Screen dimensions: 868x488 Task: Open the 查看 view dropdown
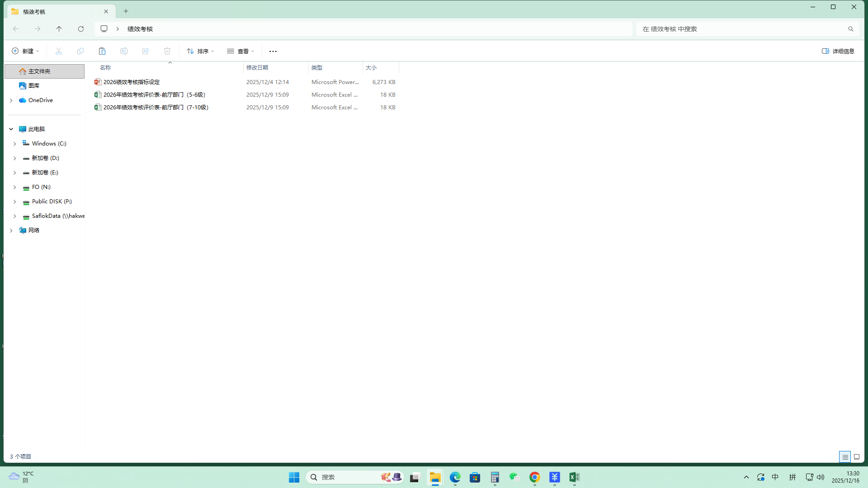(x=241, y=51)
